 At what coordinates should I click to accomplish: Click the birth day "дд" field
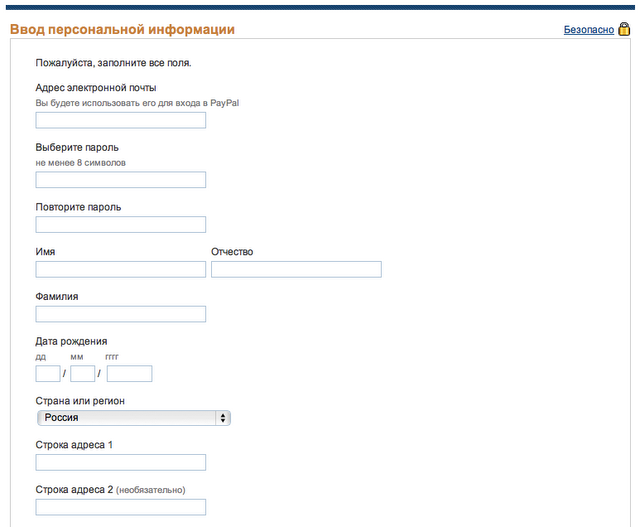(48, 374)
